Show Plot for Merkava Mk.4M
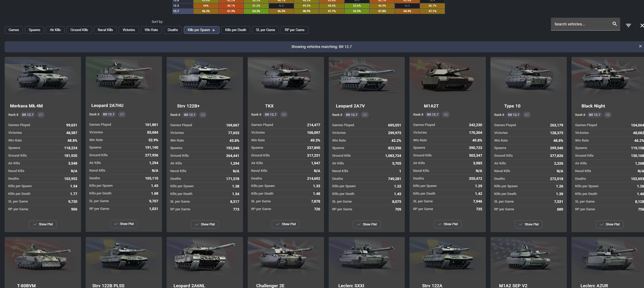The width and height of the screenshot is (644, 288). point(43,224)
